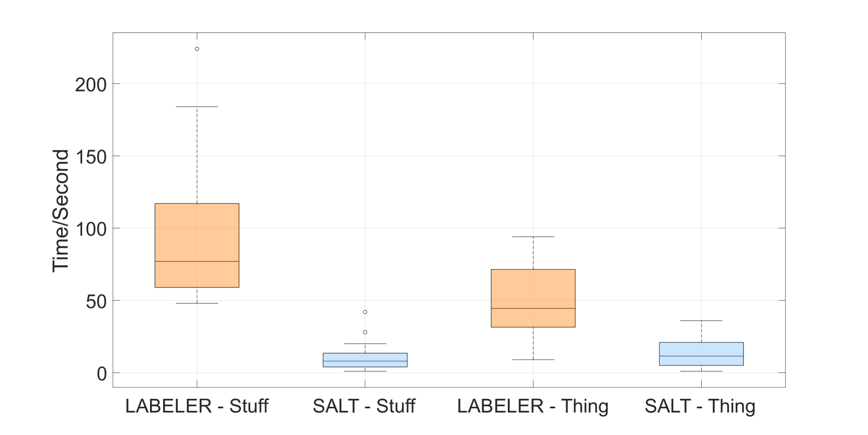Image resolution: width=868 pixels, height=435 pixels.
Task: Click the LABELER - Stuff orange box
Action: tap(197, 245)
